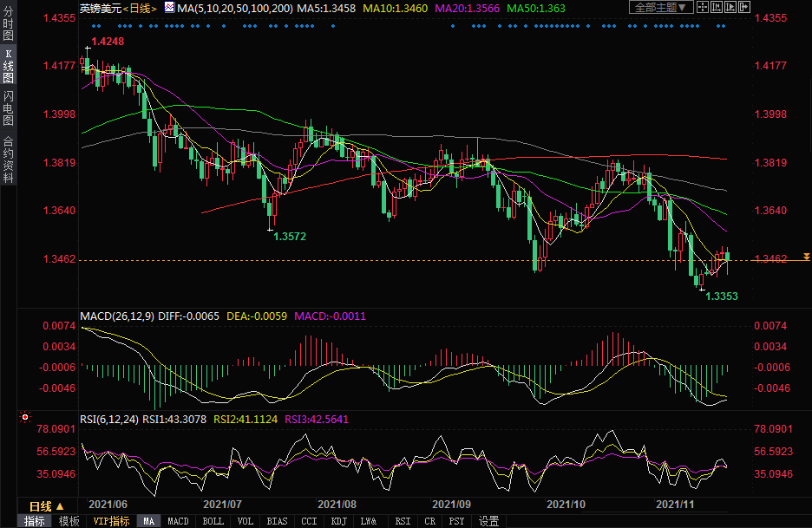The width and height of the screenshot is (812, 528).
Task: Click the 设置 settings button
Action: (488, 521)
